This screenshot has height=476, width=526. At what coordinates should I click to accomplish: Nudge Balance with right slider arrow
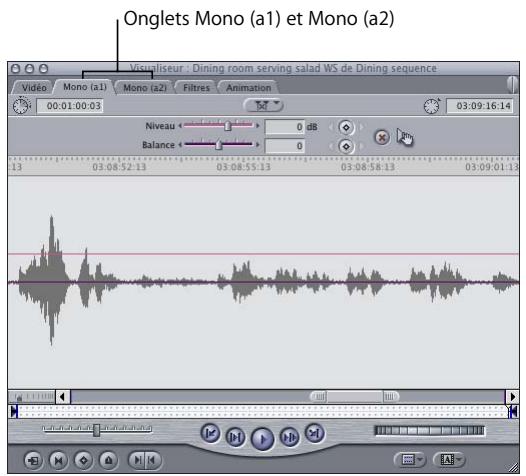258,145
